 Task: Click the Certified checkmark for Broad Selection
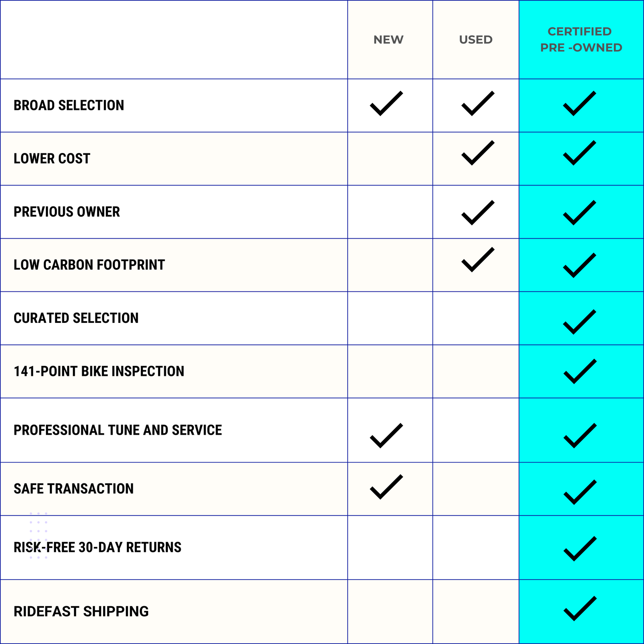click(x=579, y=104)
